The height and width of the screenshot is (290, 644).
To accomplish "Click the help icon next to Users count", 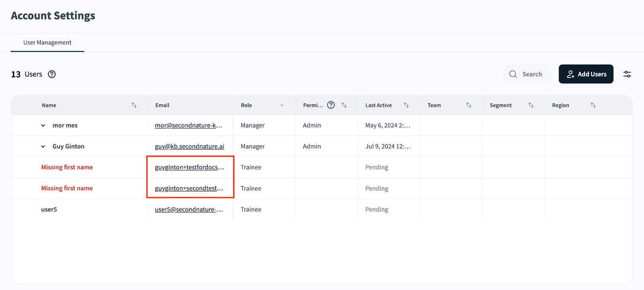I will [52, 74].
